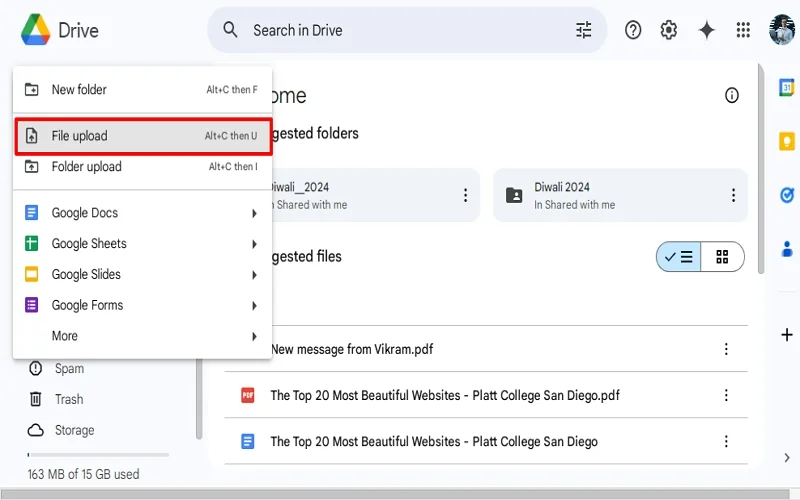Viewport: 800px width, 500px height.
Task: Open more actions for Platt College San Diego.pdf
Action: point(726,395)
